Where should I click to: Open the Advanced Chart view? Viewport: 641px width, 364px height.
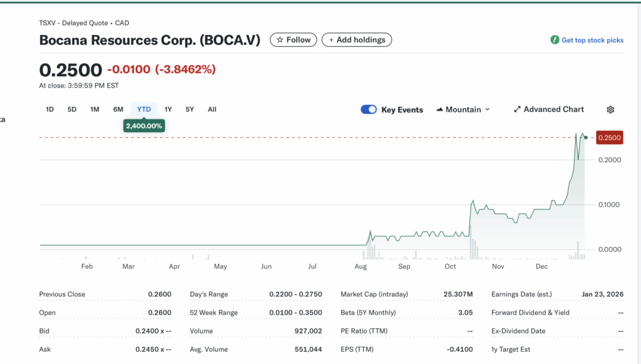[549, 109]
